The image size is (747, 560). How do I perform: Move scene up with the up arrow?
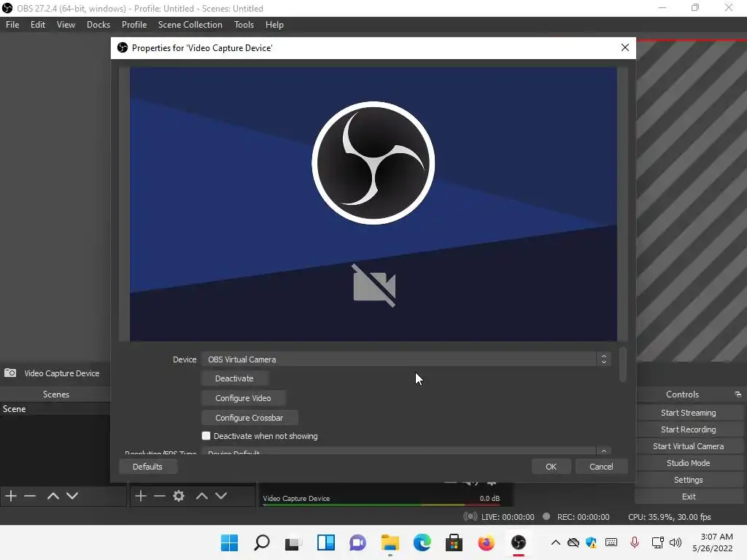coord(53,496)
